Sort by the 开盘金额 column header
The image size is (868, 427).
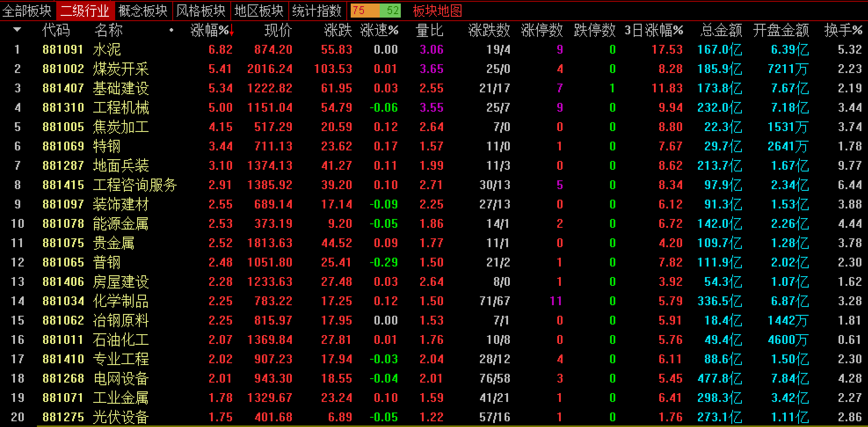[781, 30]
